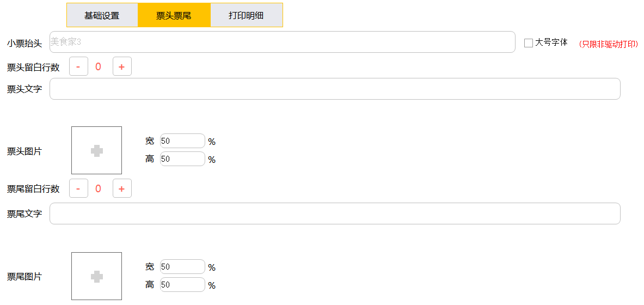Focus the 票尾文字 text field
Viewport: 644px width, 305px height.
(x=335, y=213)
